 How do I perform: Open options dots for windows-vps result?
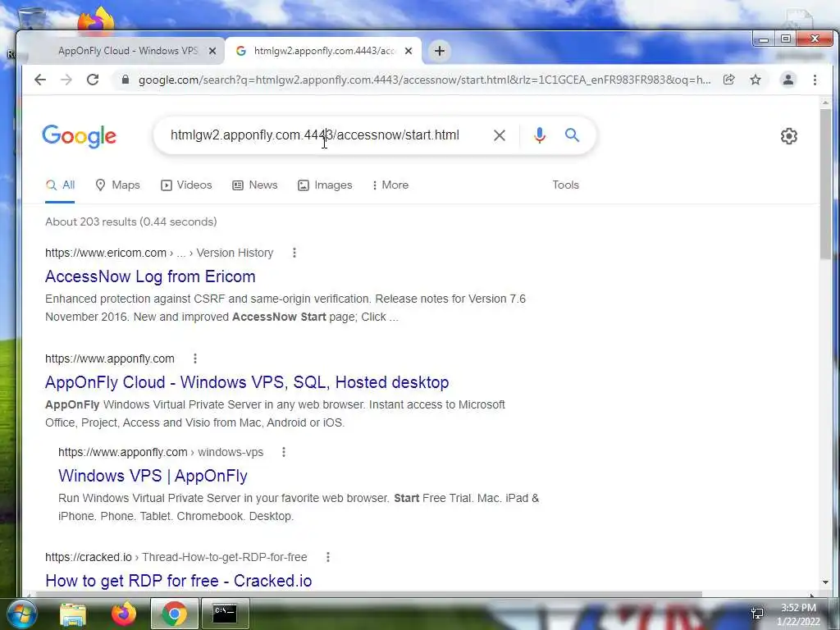click(x=283, y=452)
